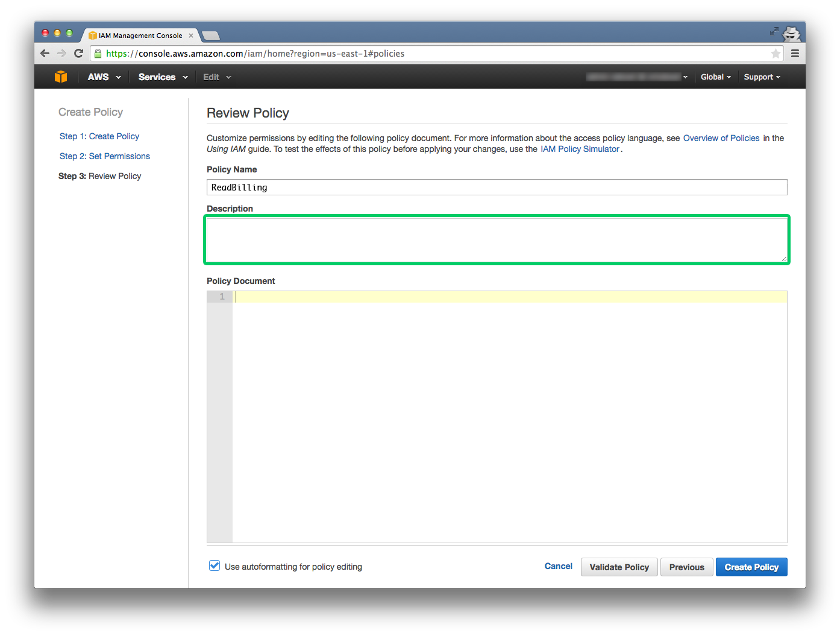The height and width of the screenshot is (636, 840).
Task: Navigate to Step 1: Create Policy link
Action: (99, 136)
